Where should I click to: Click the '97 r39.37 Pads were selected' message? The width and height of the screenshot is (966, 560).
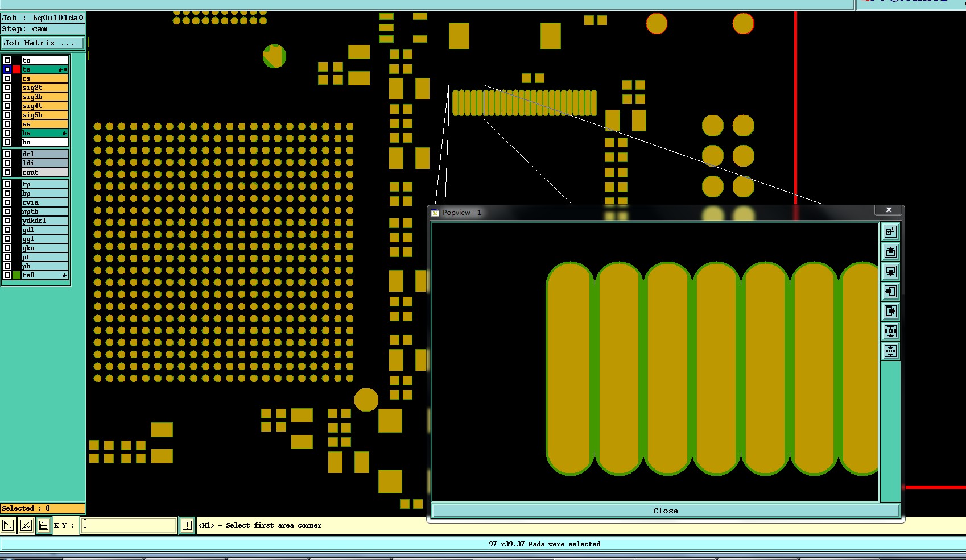(544, 544)
